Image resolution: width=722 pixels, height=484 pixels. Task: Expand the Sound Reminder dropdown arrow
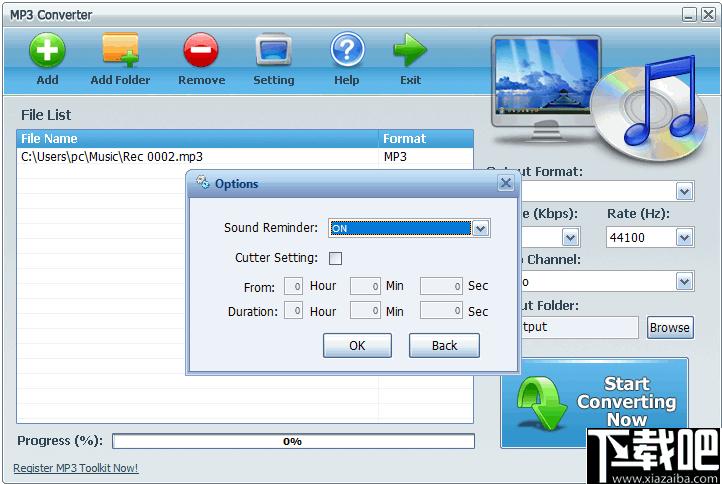tap(481, 228)
